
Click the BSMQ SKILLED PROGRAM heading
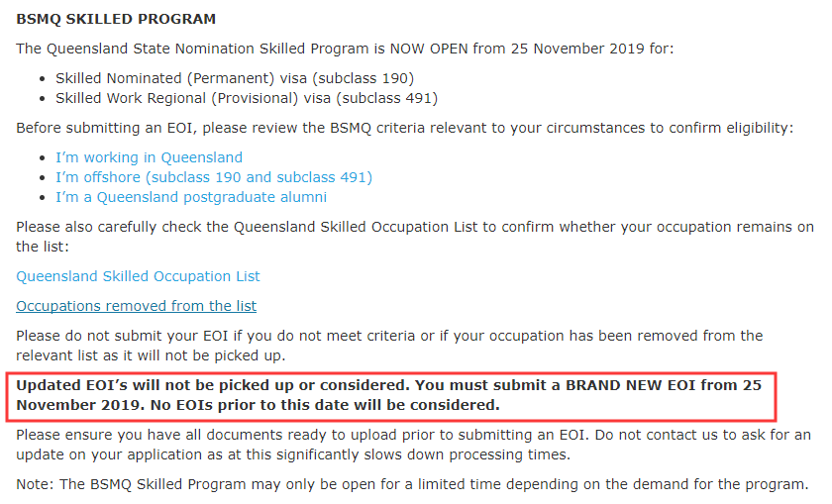point(116,19)
